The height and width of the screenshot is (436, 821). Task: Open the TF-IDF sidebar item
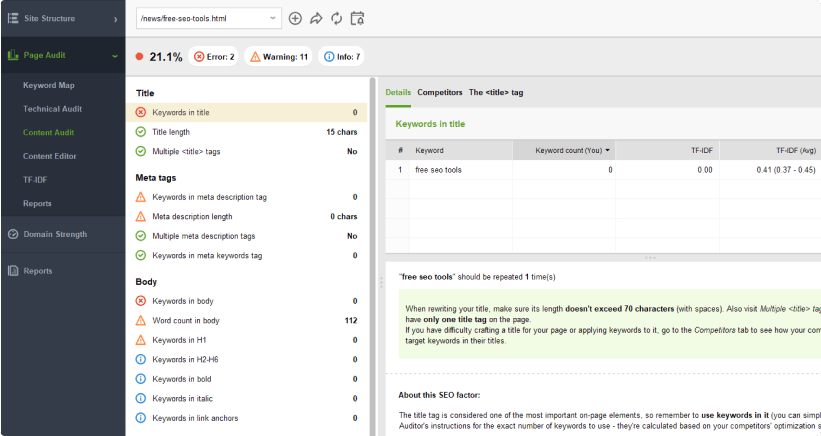point(36,180)
